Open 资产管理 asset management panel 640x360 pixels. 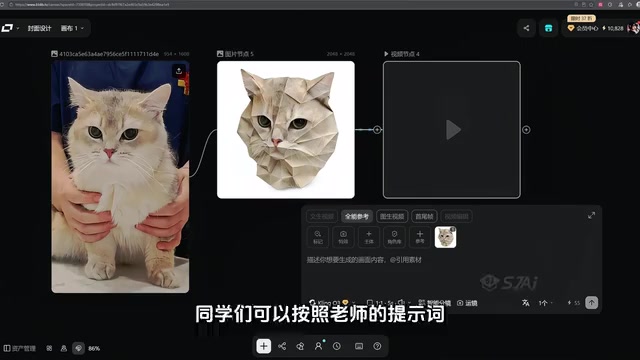click(20, 348)
